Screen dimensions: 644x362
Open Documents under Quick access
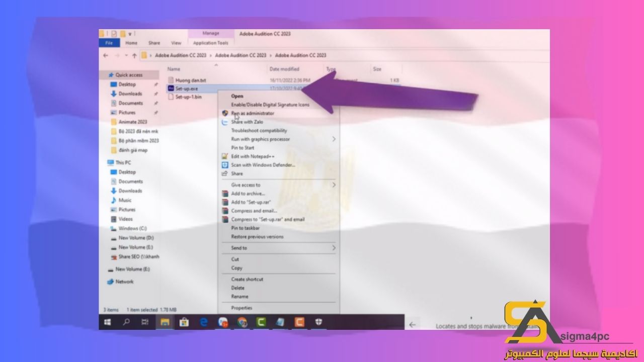coord(130,103)
